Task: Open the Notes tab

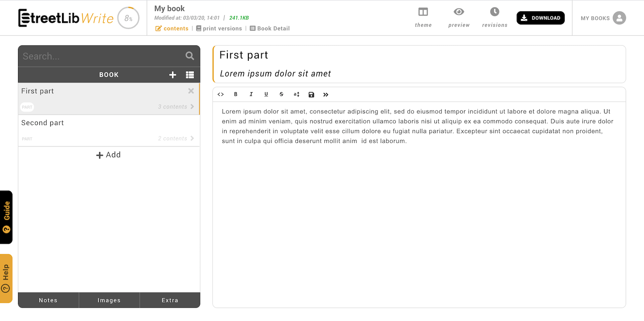Action: [x=48, y=300]
